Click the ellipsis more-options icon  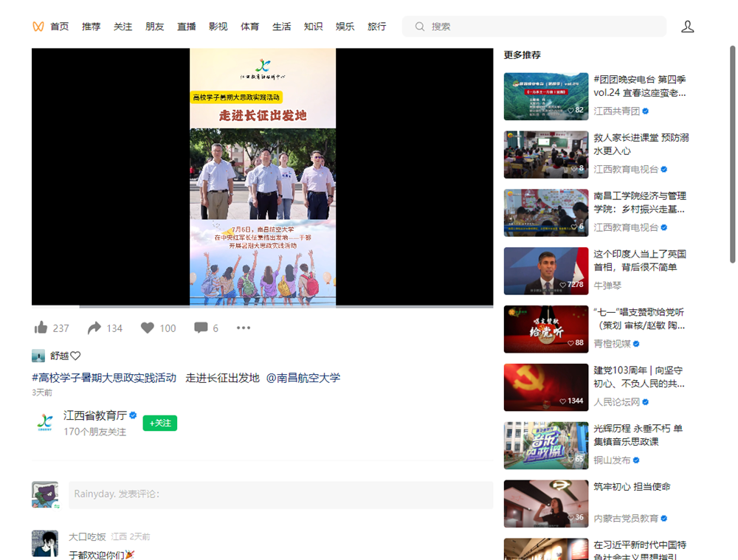point(243,328)
